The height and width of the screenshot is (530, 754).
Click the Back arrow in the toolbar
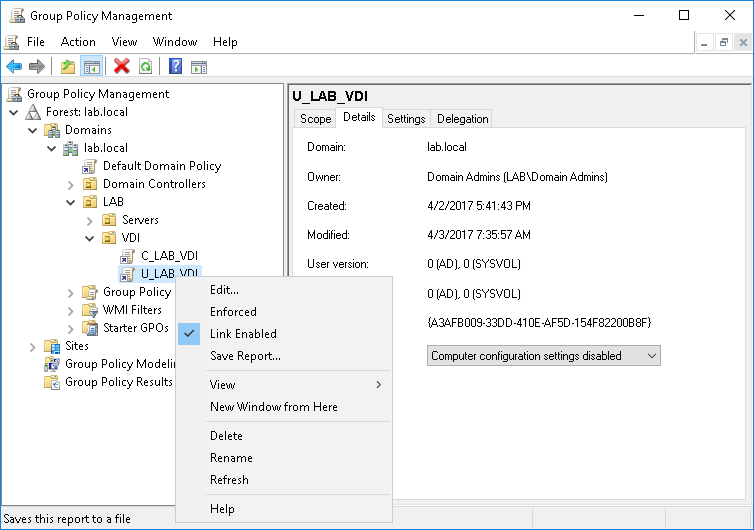14,66
